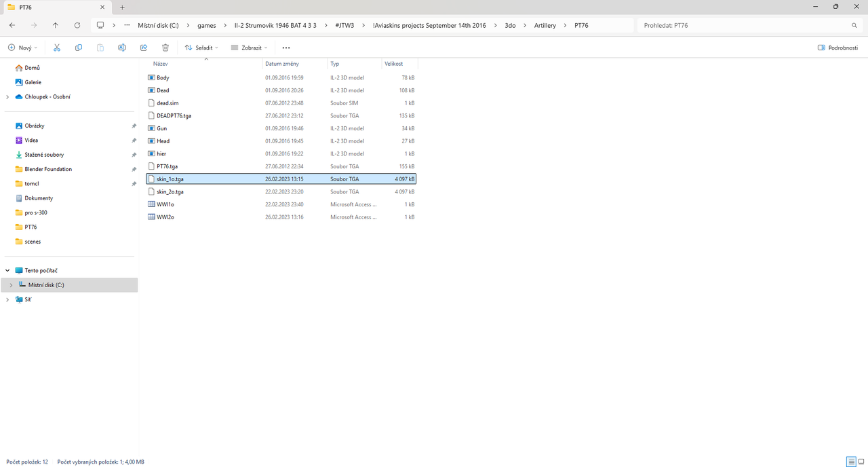The height and width of the screenshot is (467, 868).
Task: Click the Share icon in toolbar
Action: tap(144, 48)
